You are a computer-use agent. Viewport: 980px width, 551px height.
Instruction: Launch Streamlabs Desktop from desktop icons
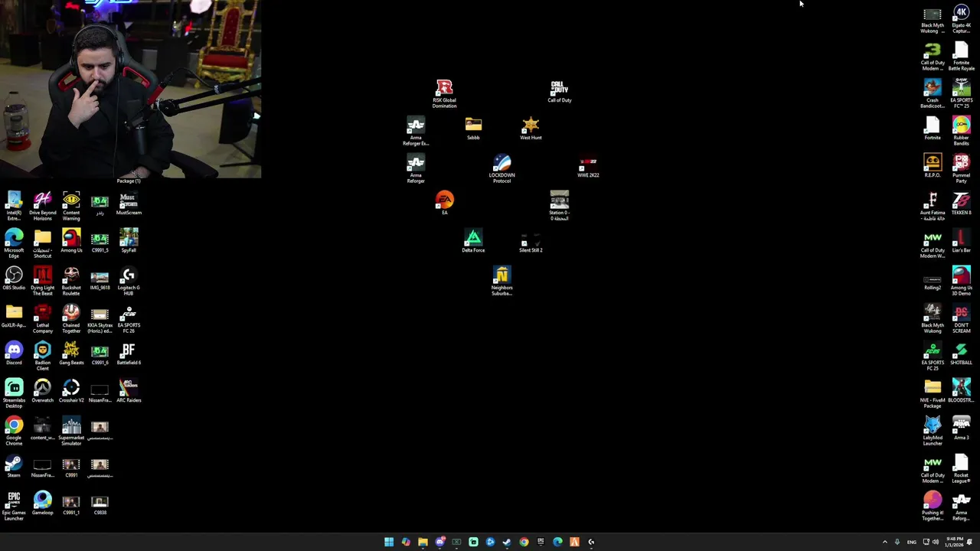coord(14,394)
